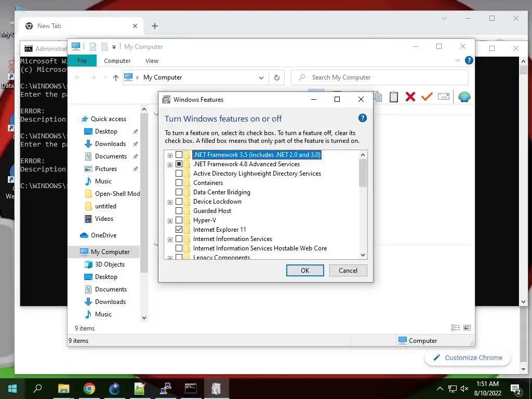Open the View ribbon tab

click(152, 61)
